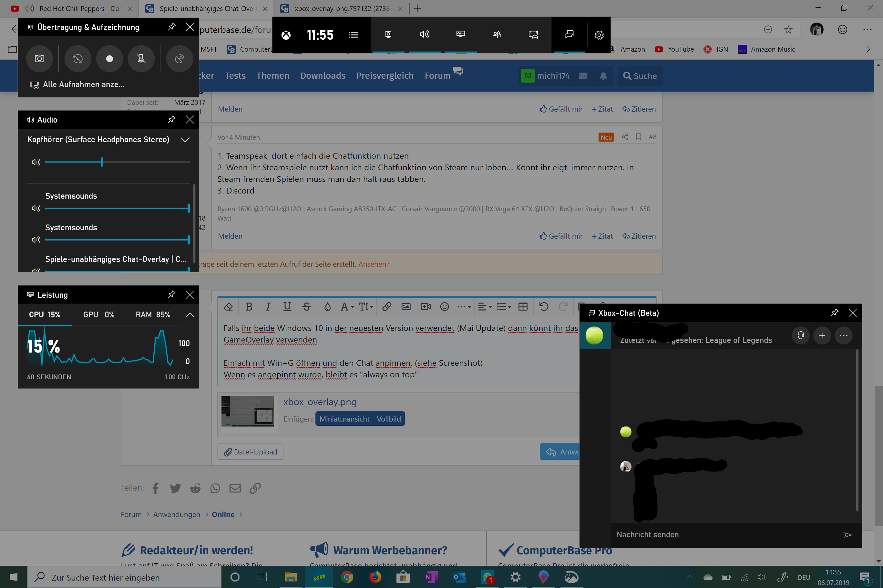Click the screenshot camera icon in capture widget
The image size is (883, 588).
point(39,58)
